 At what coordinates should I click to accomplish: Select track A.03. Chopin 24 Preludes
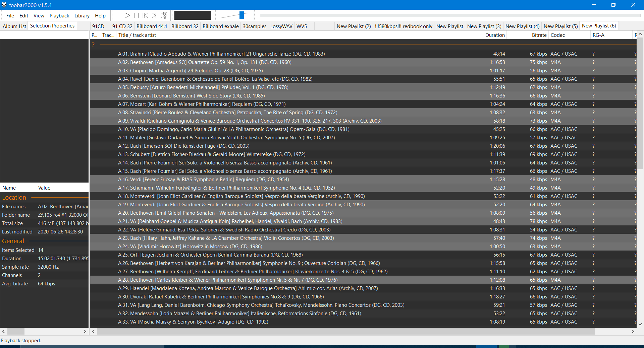(363, 71)
